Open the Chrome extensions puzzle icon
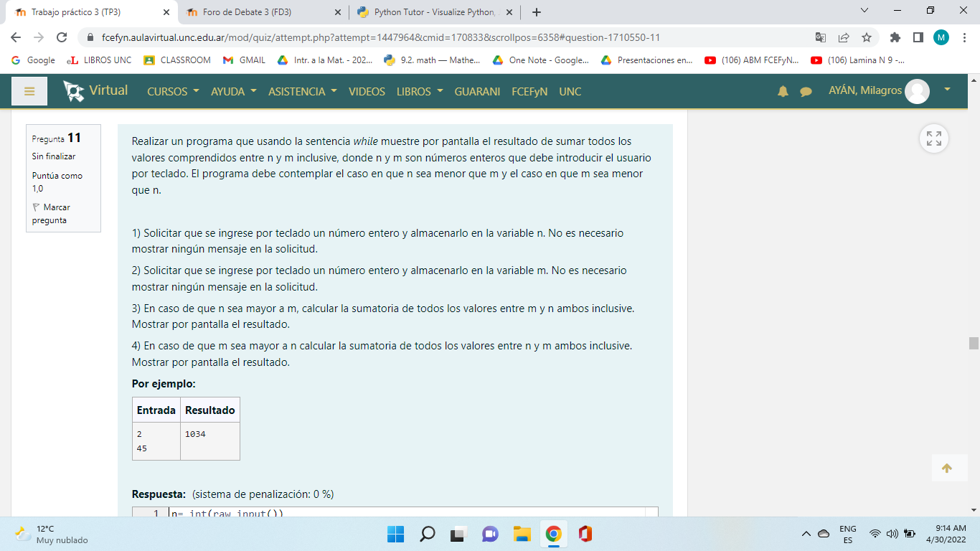This screenshot has width=980, height=551. point(895,37)
